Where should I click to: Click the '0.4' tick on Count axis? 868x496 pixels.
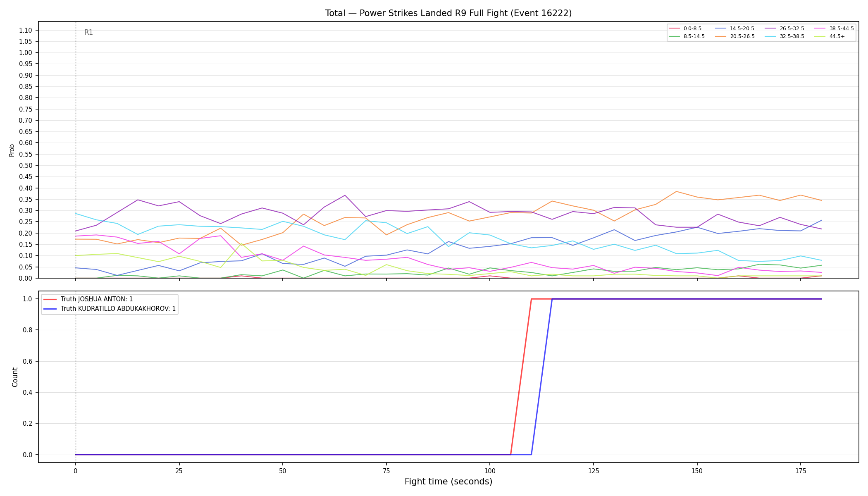pyautogui.click(x=28, y=393)
